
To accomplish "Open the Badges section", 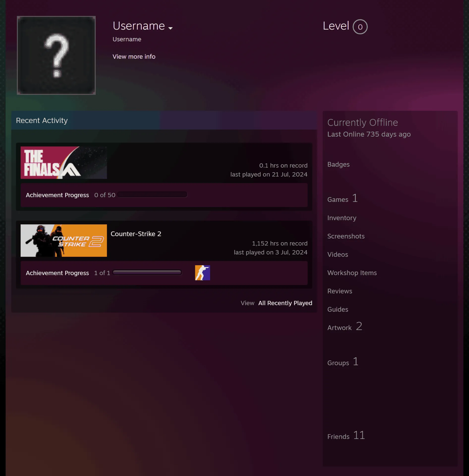I will tap(338, 164).
